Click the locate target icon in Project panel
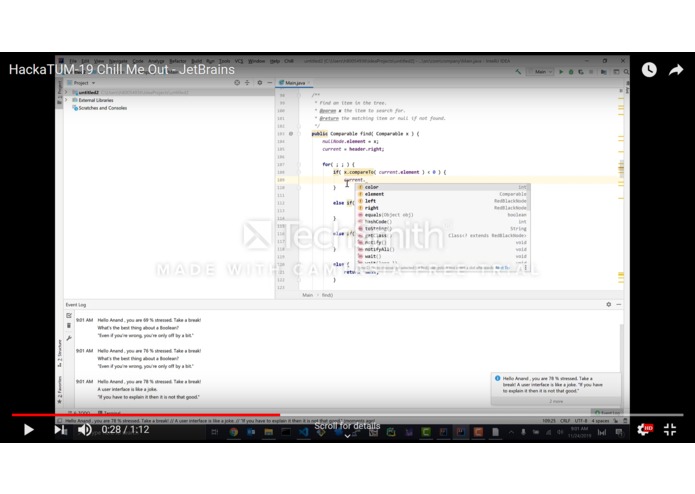 coord(237,83)
